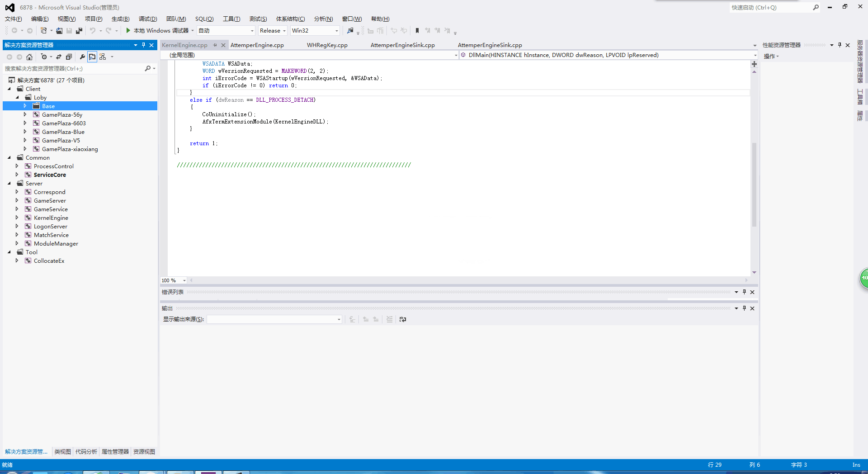Click the Collapse All icon in Solution Explorer
This screenshot has height=474, width=868.
pyautogui.click(x=69, y=57)
